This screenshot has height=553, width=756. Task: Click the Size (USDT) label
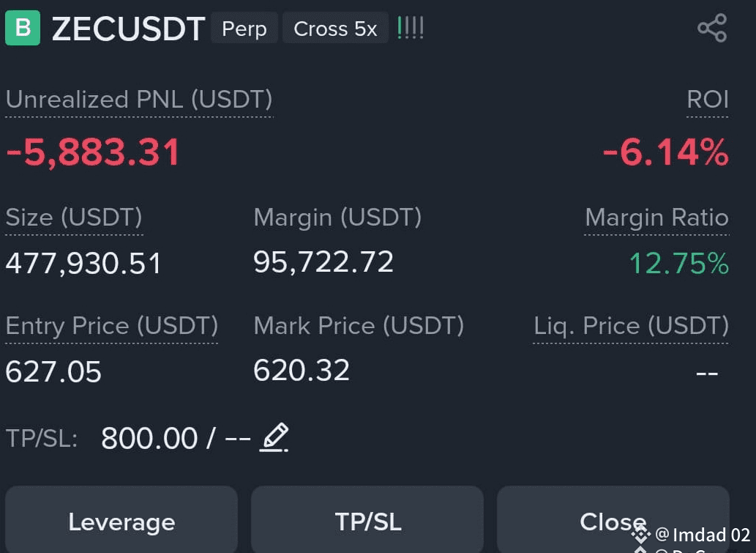click(x=74, y=217)
